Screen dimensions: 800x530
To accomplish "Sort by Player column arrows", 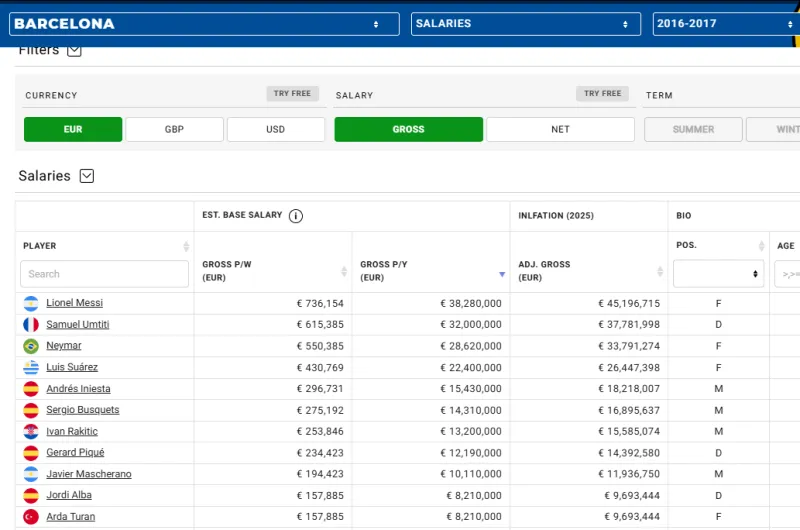I will tap(186, 246).
